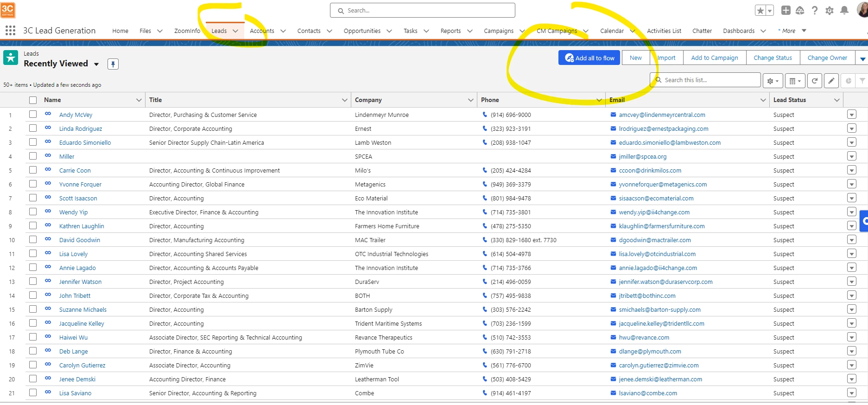Open the Display As table dropdown
The image size is (868, 405).
(795, 81)
